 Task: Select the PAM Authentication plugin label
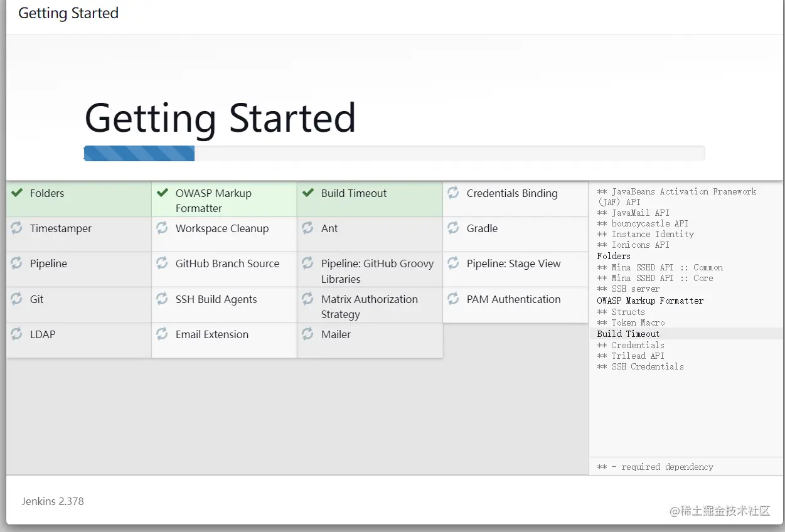(x=514, y=299)
